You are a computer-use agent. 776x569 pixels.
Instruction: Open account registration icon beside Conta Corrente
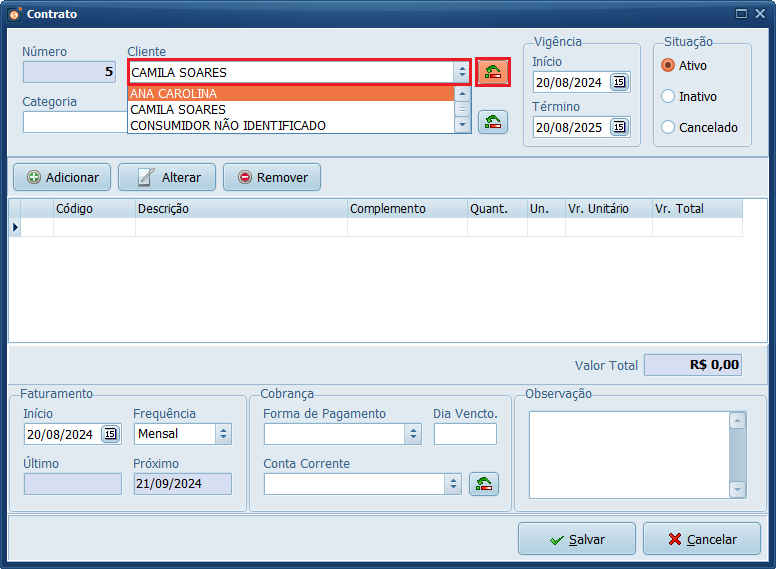[x=484, y=484]
